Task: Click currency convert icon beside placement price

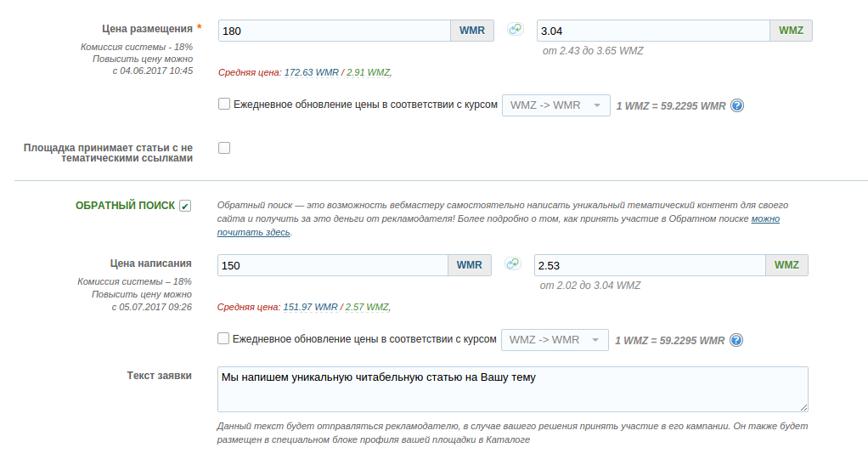Action: coord(516,29)
